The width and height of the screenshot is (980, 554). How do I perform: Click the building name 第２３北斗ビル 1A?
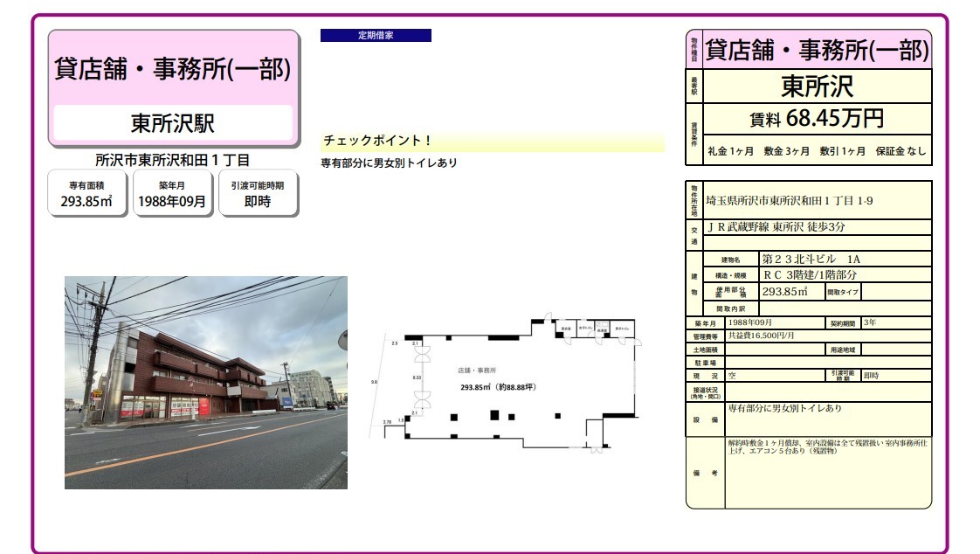[812, 260]
